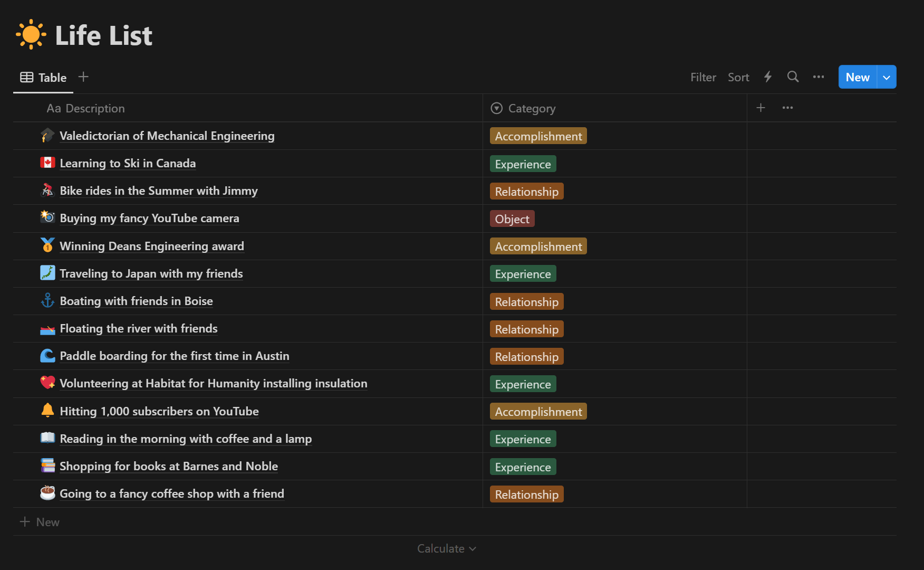Open the Filter menu
The width and height of the screenshot is (924, 570).
(x=703, y=77)
